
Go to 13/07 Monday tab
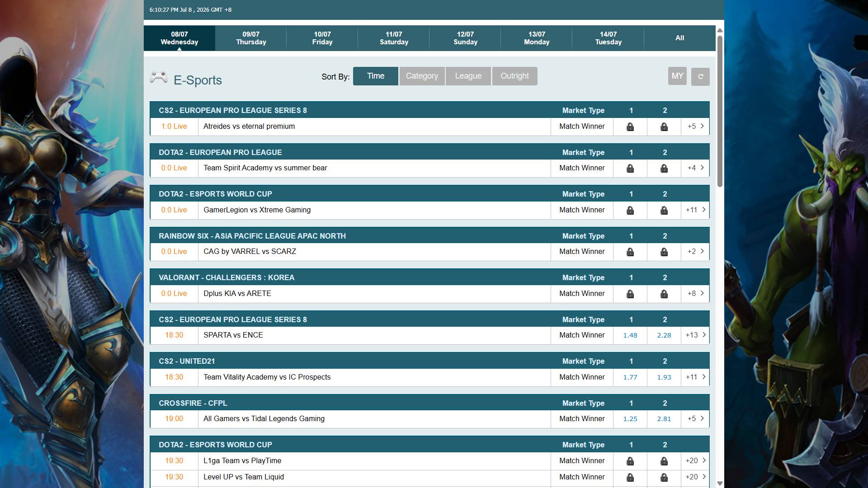[537, 38]
